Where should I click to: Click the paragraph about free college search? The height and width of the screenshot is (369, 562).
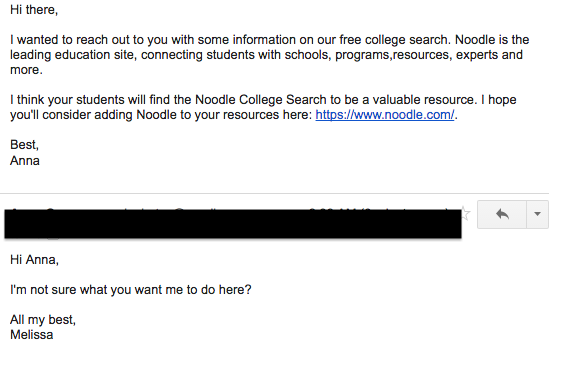270,54
